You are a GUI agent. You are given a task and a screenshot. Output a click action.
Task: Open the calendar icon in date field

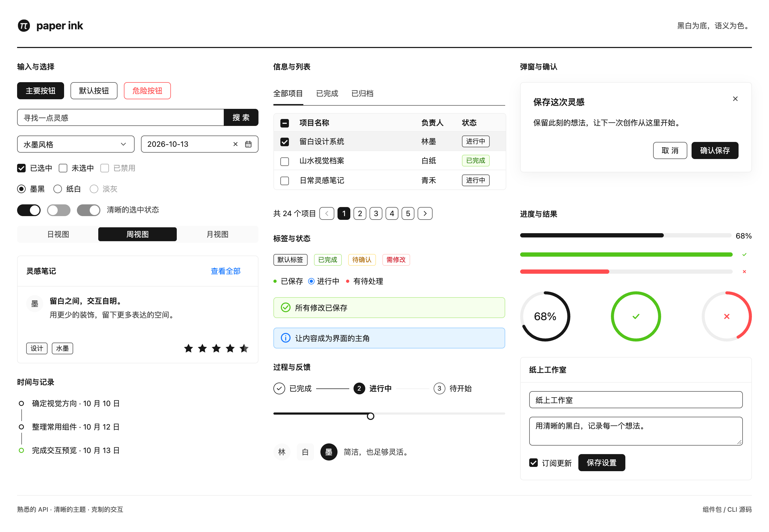248,144
